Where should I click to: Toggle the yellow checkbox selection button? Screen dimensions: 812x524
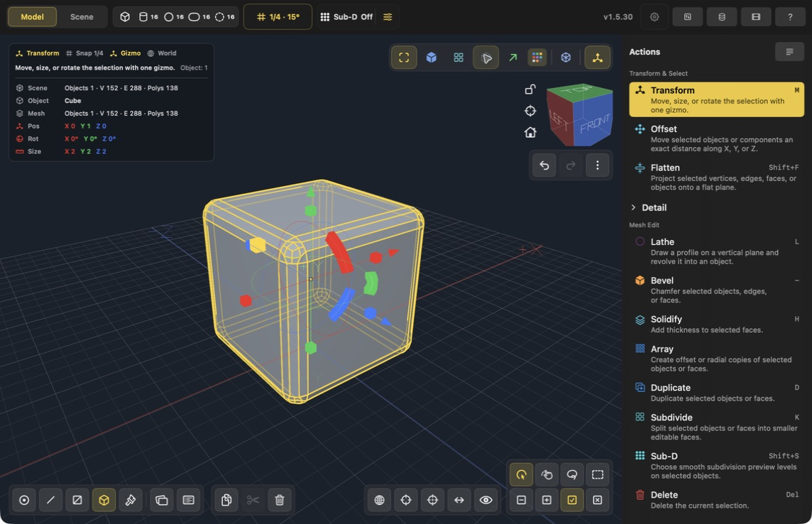click(572, 500)
